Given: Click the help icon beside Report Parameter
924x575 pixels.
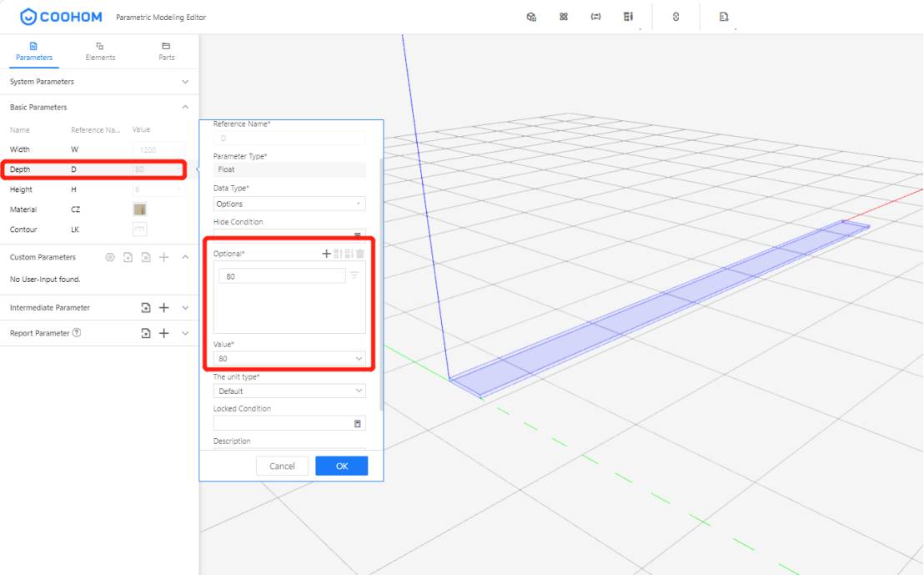Looking at the screenshot, I should point(77,333).
